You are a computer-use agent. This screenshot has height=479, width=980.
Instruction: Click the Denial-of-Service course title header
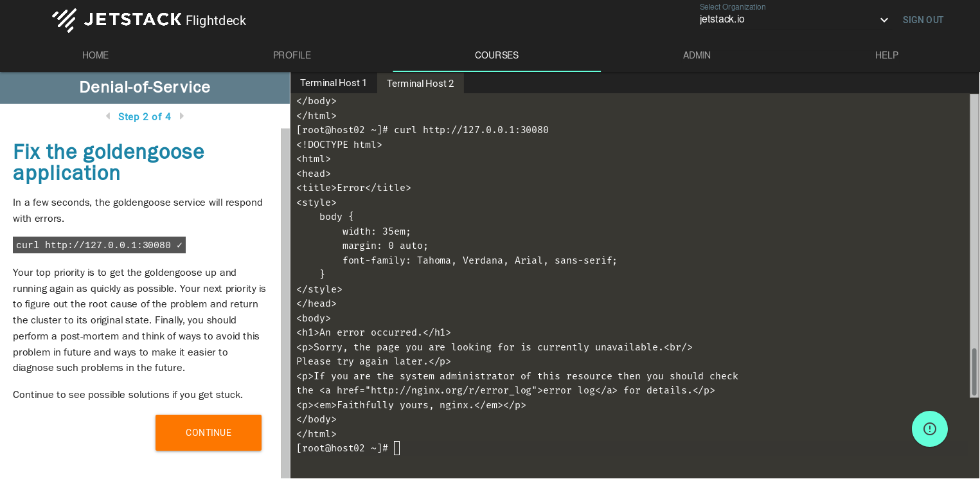[x=145, y=87]
